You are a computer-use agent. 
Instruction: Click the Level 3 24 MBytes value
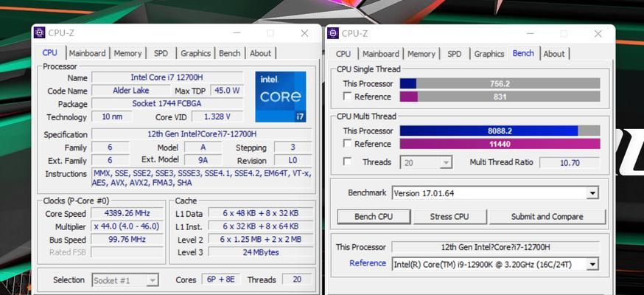261,252
